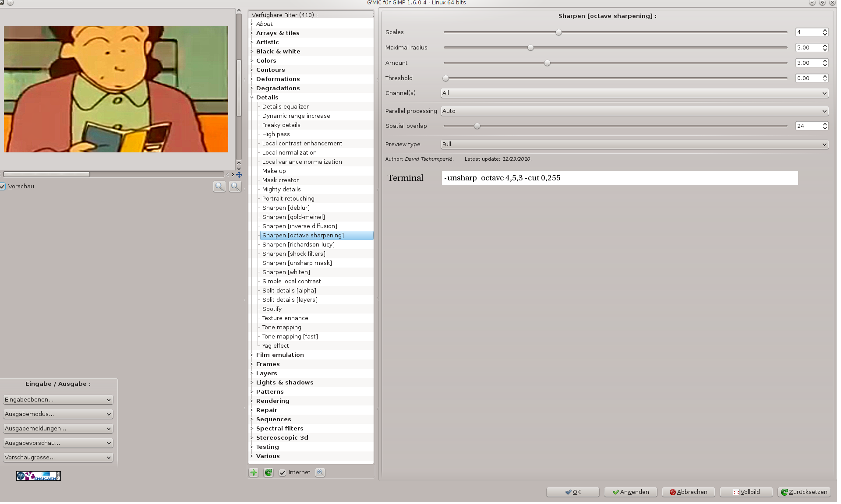Click the Abbrechen cancel button
This screenshot has width=841, height=504.
coord(689,492)
